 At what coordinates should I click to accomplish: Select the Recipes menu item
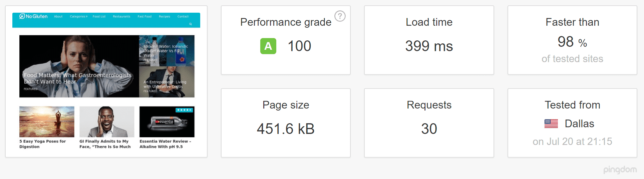(x=165, y=16)
